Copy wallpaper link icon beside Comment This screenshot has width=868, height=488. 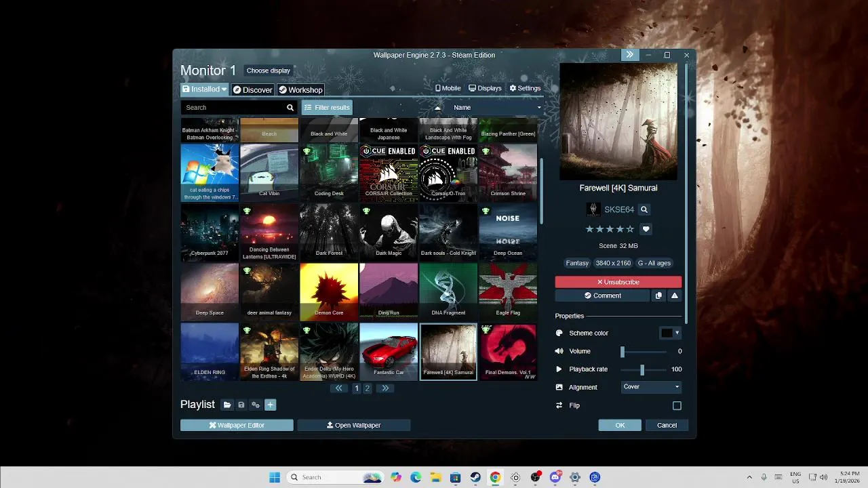tap(658, 296)
